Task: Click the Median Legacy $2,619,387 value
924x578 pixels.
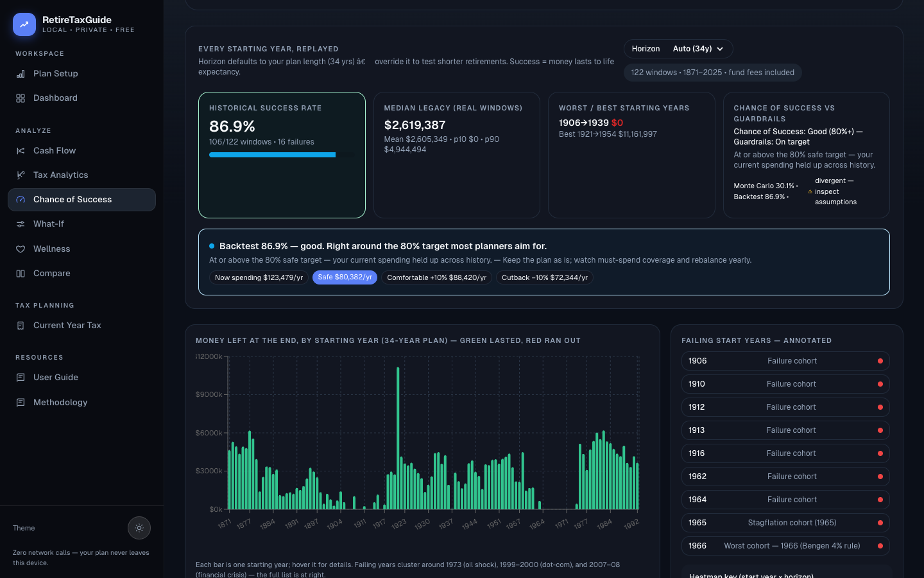Action: (x=415, y=125)
